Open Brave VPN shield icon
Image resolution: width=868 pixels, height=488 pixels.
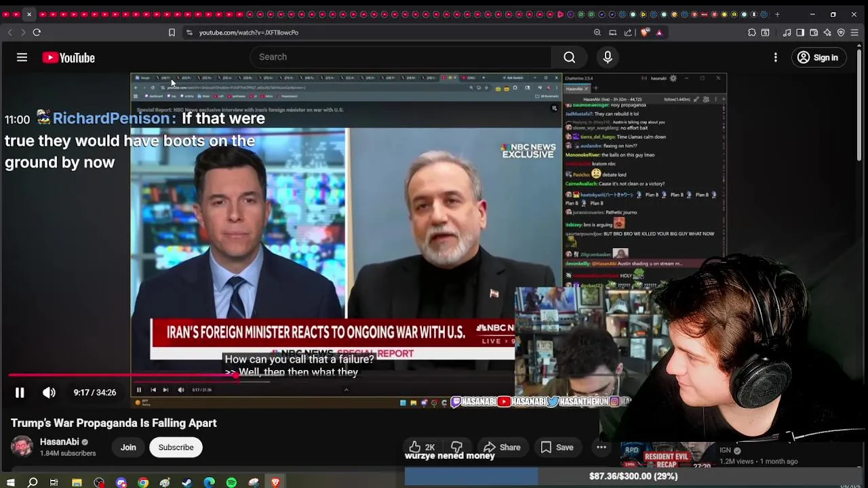[x=841, y=33]
